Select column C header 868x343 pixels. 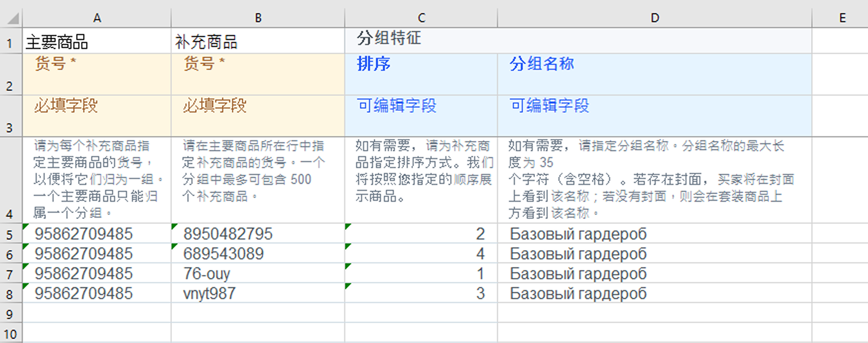[421, 18]
